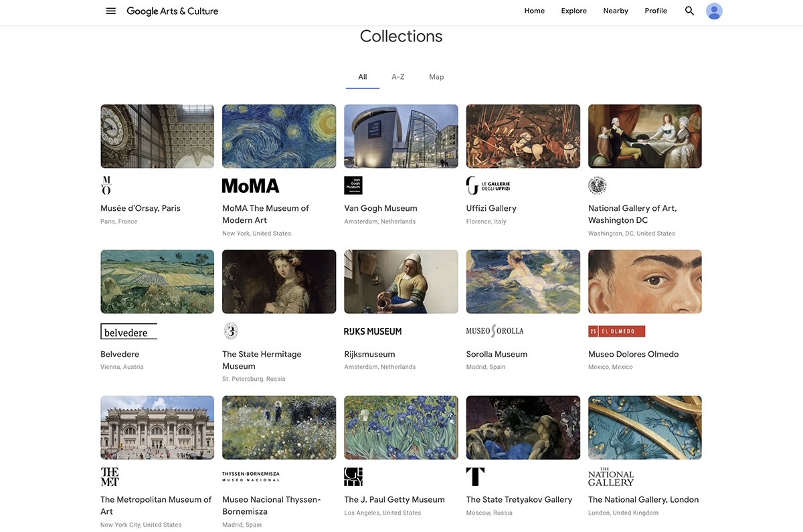
Task: Click the search magnifier icon
Action: click(x=689, y=11)
